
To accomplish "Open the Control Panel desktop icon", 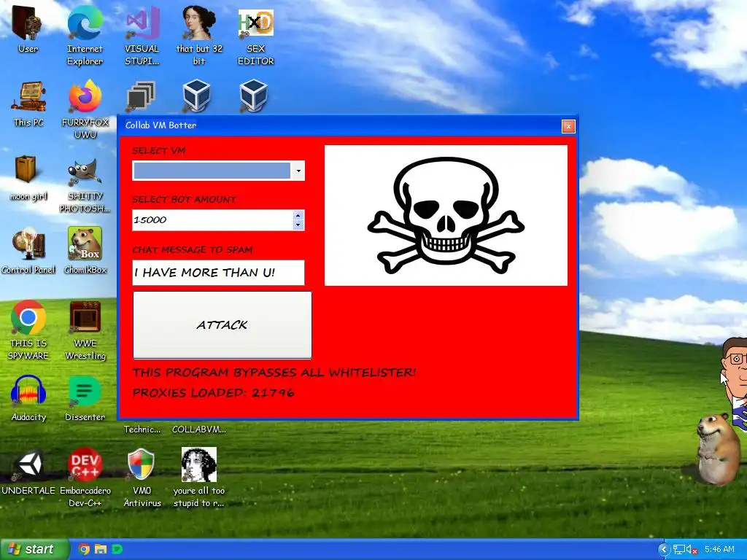I will pos(28,252).
